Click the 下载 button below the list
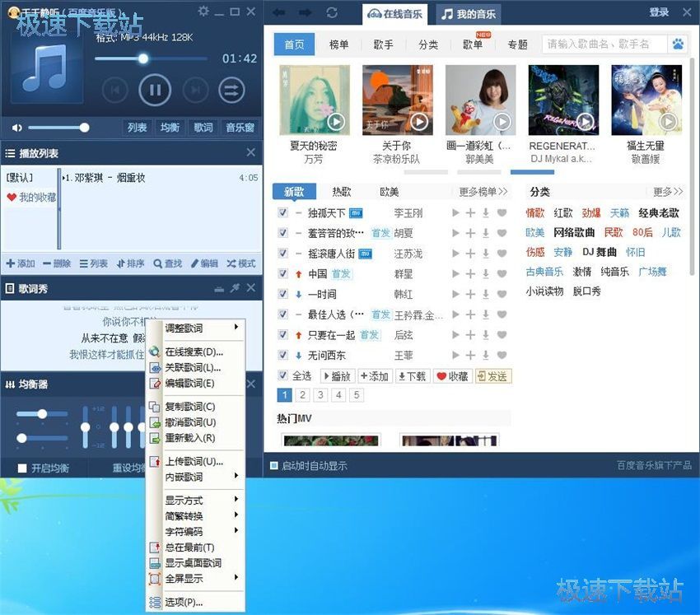 tap(412, 376)
